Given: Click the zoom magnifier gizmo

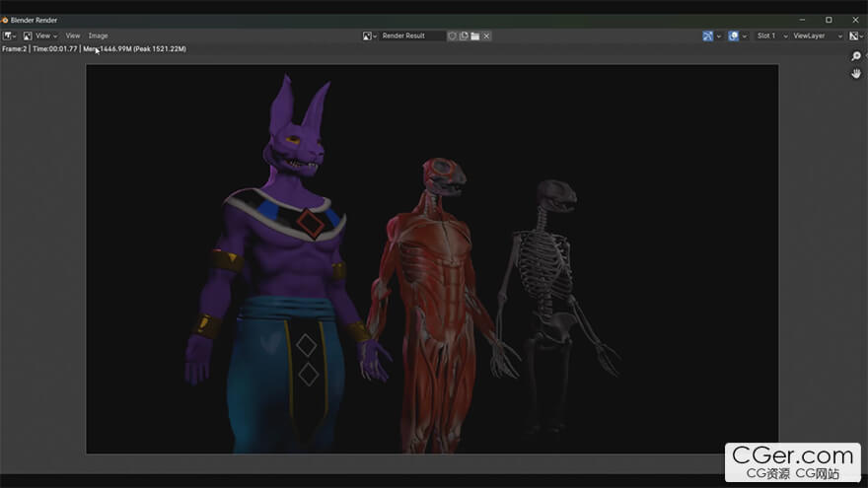Looking at the screenshot, I should point(856,56).
